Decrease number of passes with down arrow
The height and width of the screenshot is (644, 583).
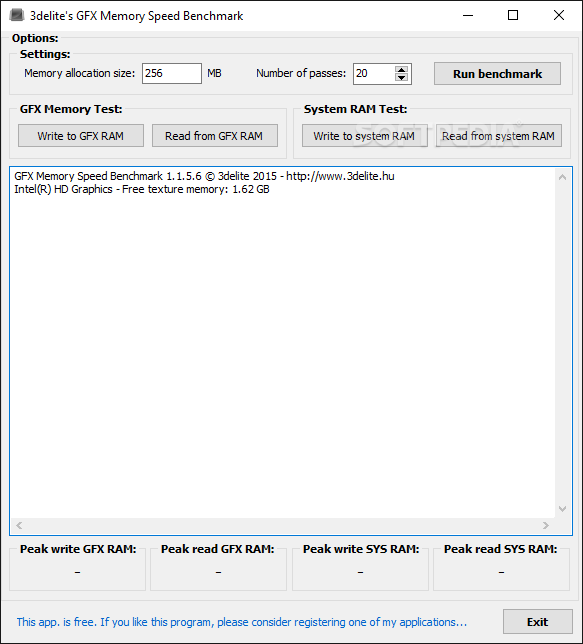tap(401, 78)
